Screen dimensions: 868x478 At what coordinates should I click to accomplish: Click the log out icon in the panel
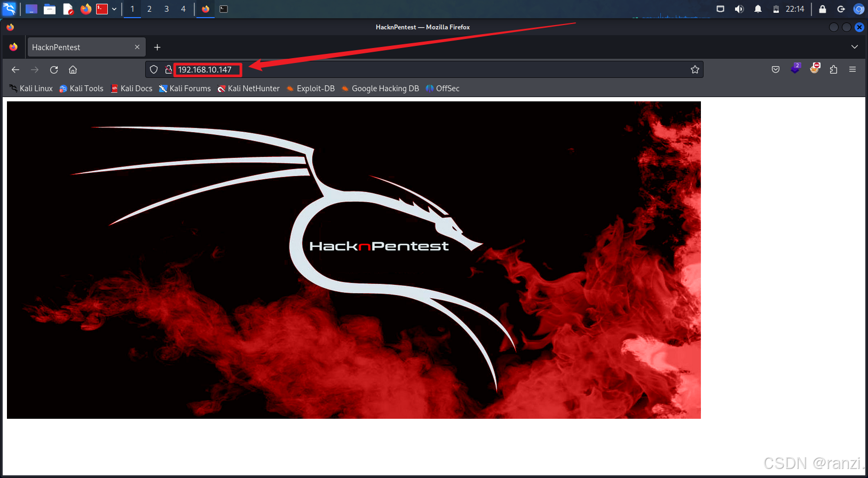pos(841,9)
